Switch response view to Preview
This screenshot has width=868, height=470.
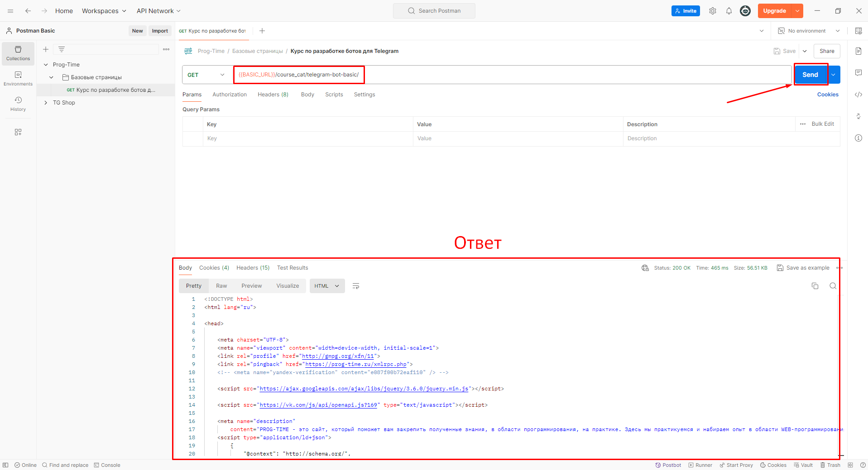[x=252, y=286]
